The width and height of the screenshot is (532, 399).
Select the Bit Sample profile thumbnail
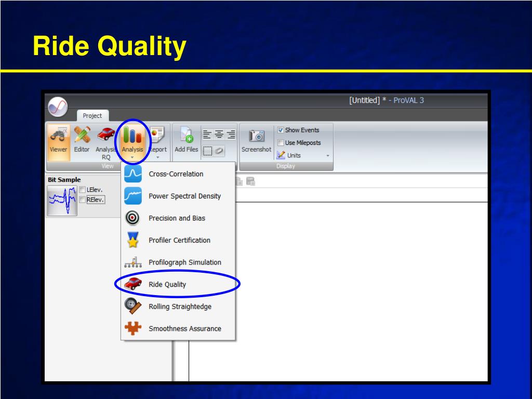tap(62, 201)
